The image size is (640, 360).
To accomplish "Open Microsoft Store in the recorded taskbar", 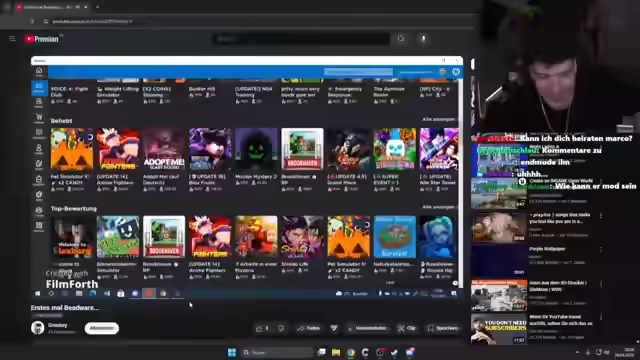I will coord(121,293).
